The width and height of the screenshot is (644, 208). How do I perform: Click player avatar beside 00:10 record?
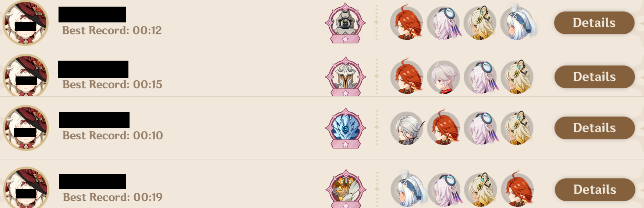point(26,128)
